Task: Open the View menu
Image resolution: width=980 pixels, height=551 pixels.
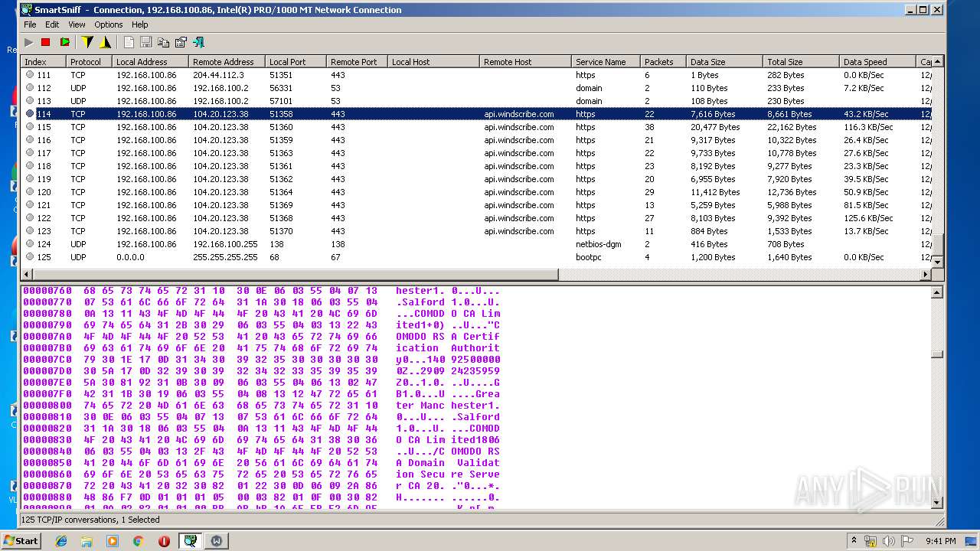Action: pos(77,24)
